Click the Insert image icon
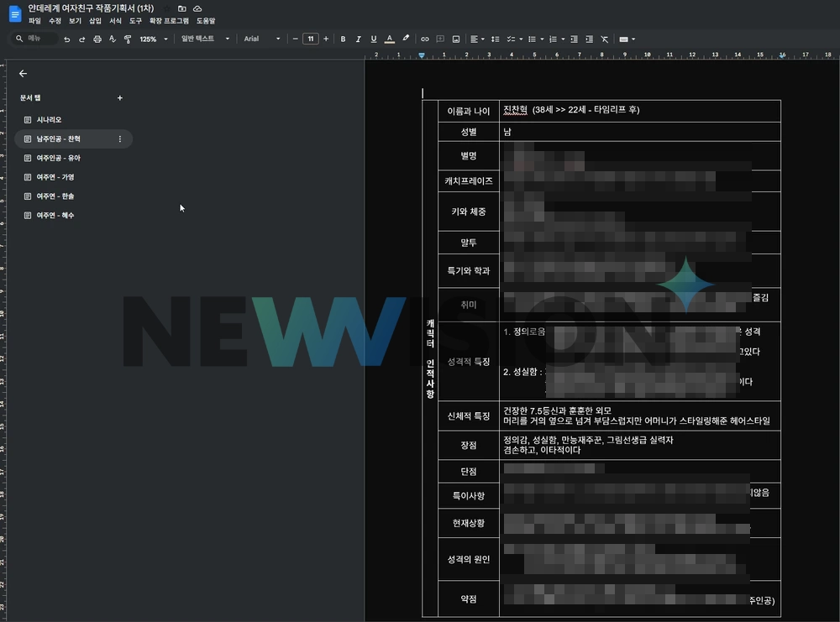The image size is (840, 622). pos(456,39)
